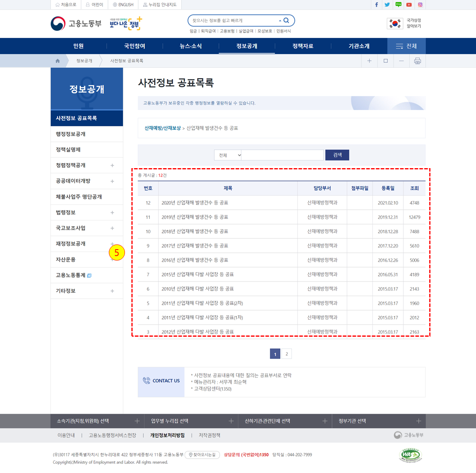
Task: Click the 처음으로 home link at top
Action: click(x=66, y=4)
